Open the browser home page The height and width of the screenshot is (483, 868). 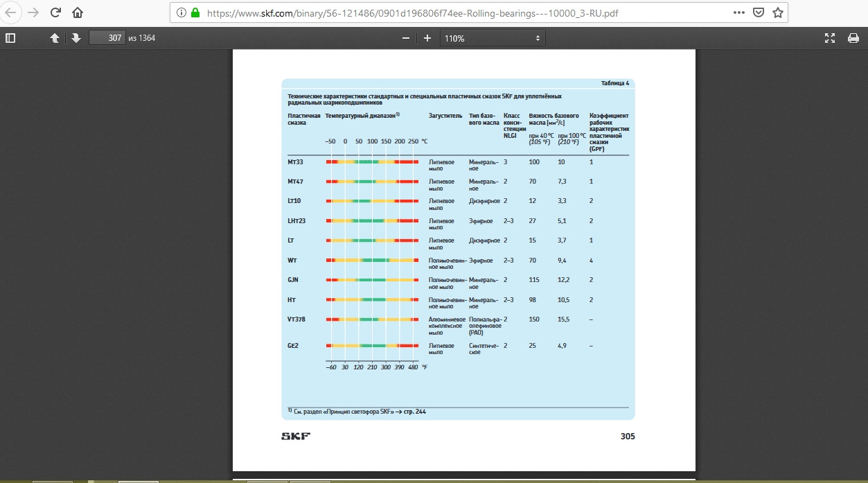78,12
